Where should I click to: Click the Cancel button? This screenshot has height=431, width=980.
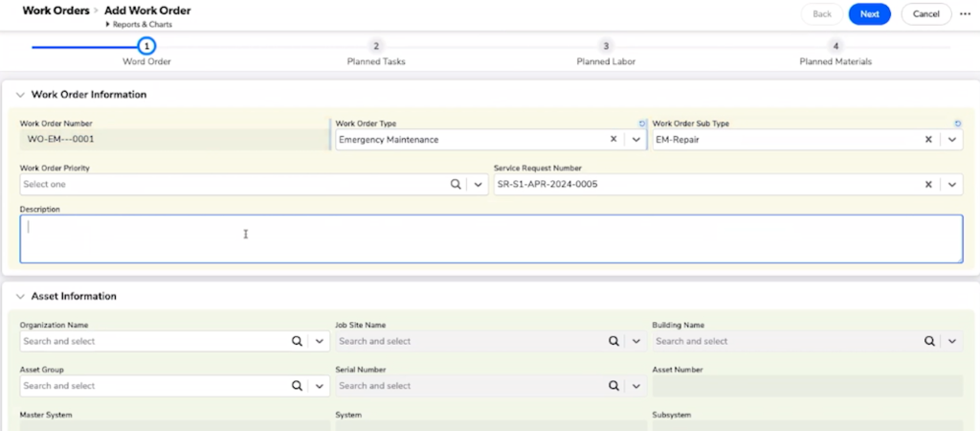click(925, 14)
